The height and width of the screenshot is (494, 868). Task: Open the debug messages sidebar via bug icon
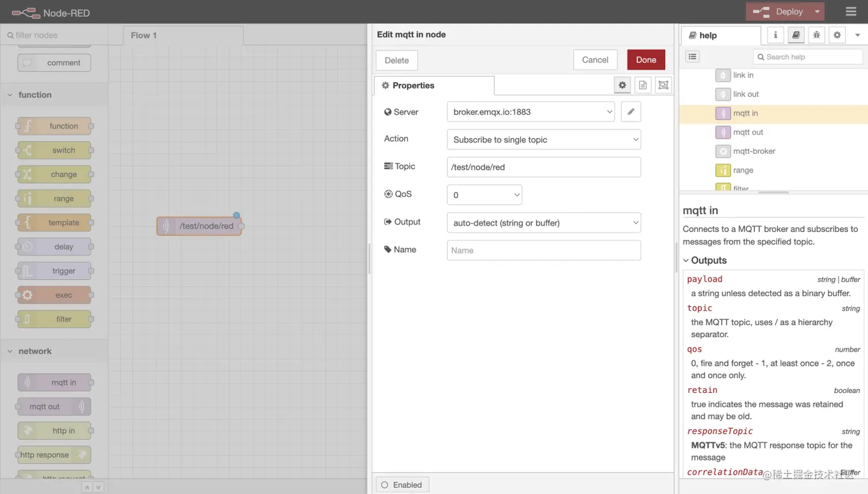pyautogui.click(x=816, y=34)
